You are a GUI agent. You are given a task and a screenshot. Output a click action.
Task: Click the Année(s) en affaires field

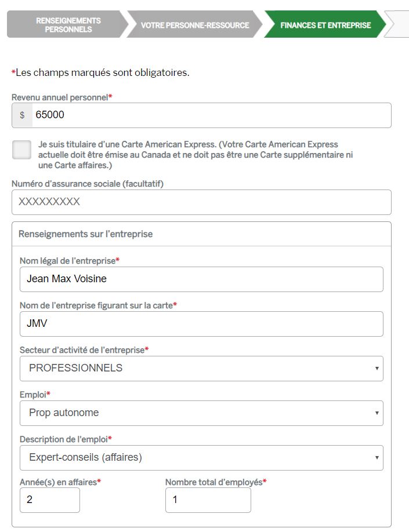click(49, 500)
